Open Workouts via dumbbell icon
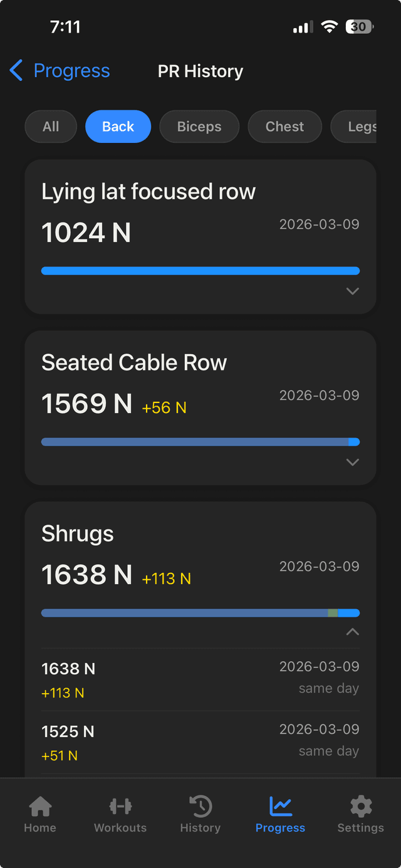The height and width of the screenshot is (868, 401). 120,806
